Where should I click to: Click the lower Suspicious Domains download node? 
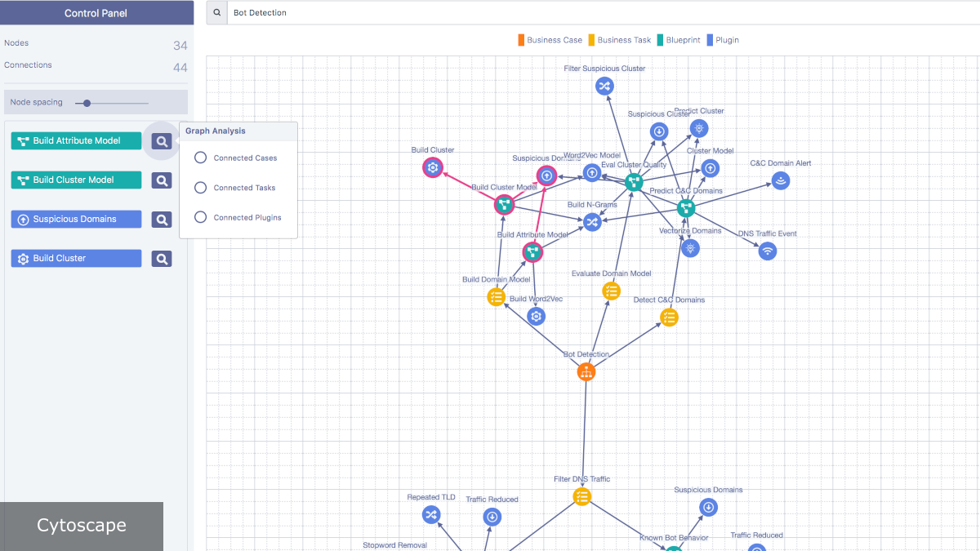click(x=708, y=508)
